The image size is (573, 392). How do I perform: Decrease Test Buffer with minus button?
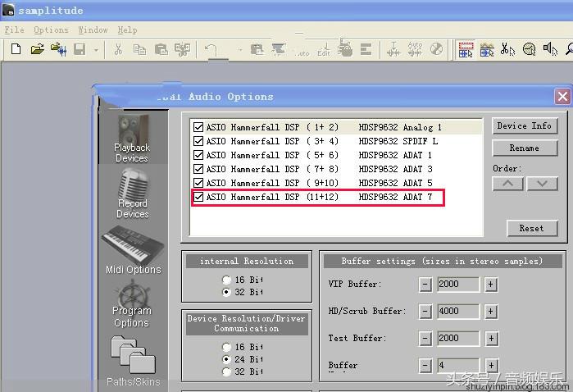click(425, 338)
